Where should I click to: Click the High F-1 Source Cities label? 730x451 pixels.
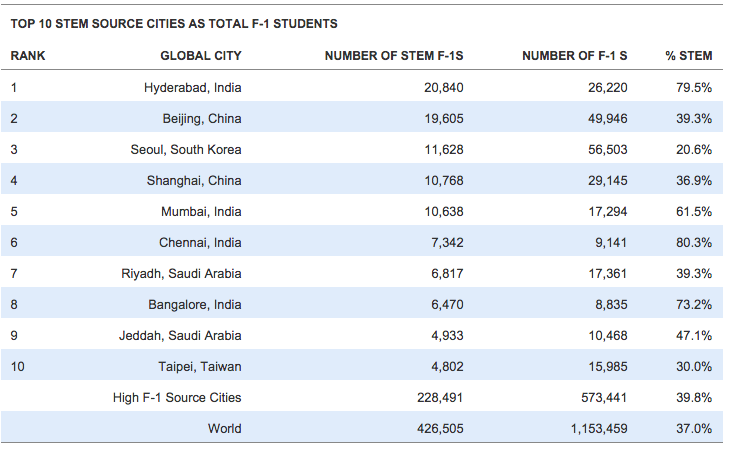(177, 398)
